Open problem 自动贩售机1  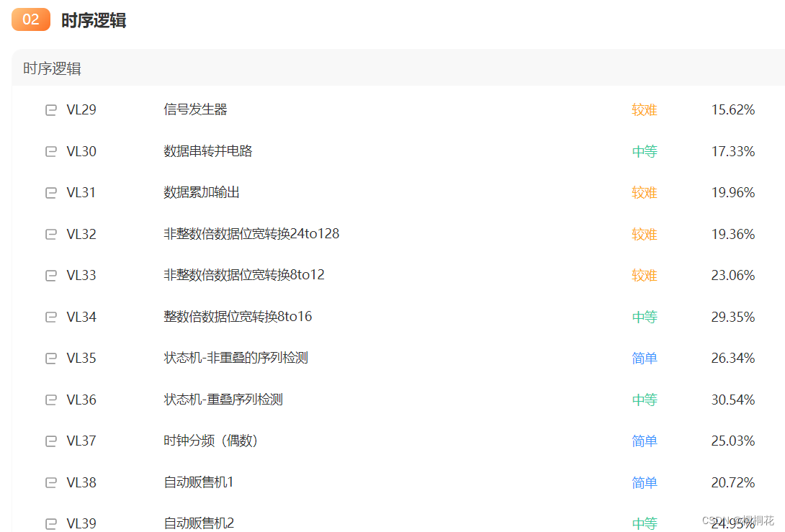(x=199, y=482)
